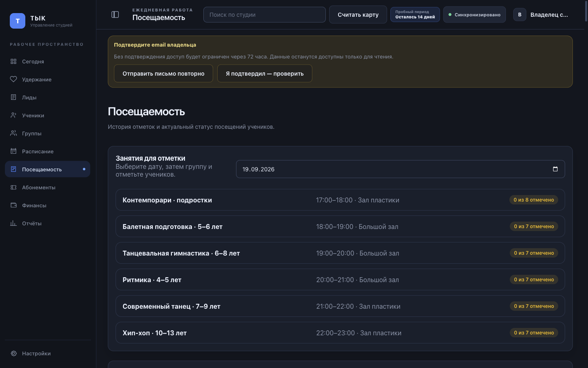This screenshot has width=588, height=368.
Task: Click the Лиды document icon
Action: 13,97
